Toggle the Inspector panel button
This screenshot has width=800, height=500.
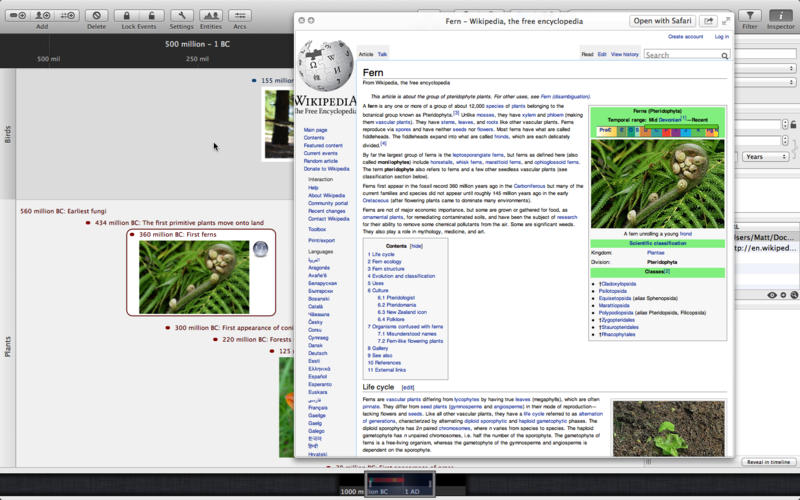point(781,16)
